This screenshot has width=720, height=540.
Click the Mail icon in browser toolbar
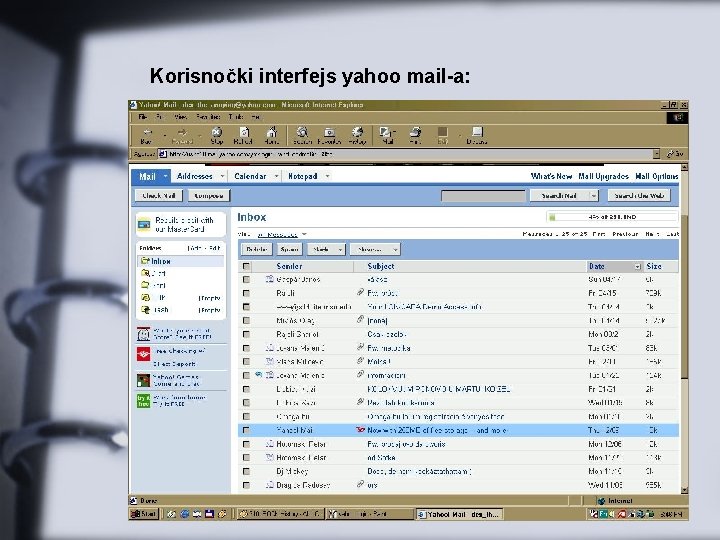[x=385, y=132]
